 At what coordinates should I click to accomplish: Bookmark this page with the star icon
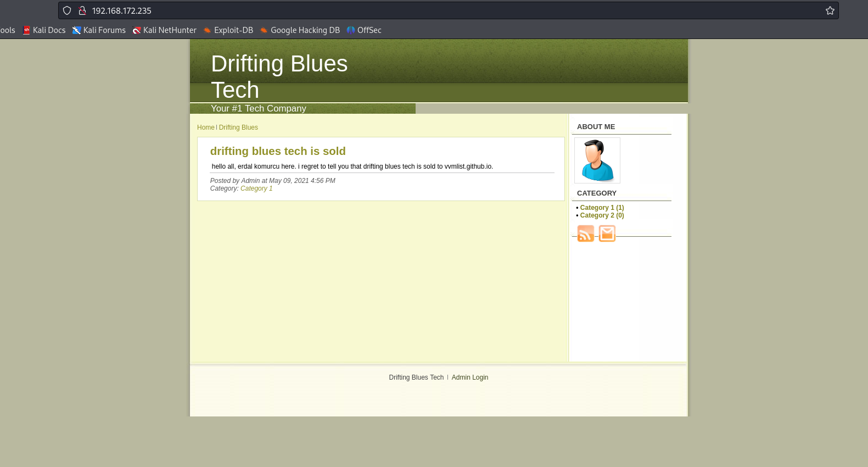point(830,10)
